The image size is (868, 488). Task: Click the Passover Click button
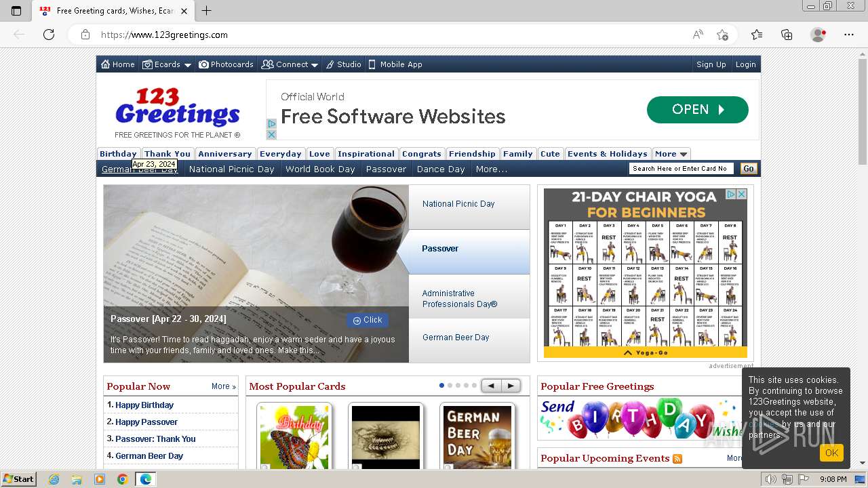coord(368,320)
